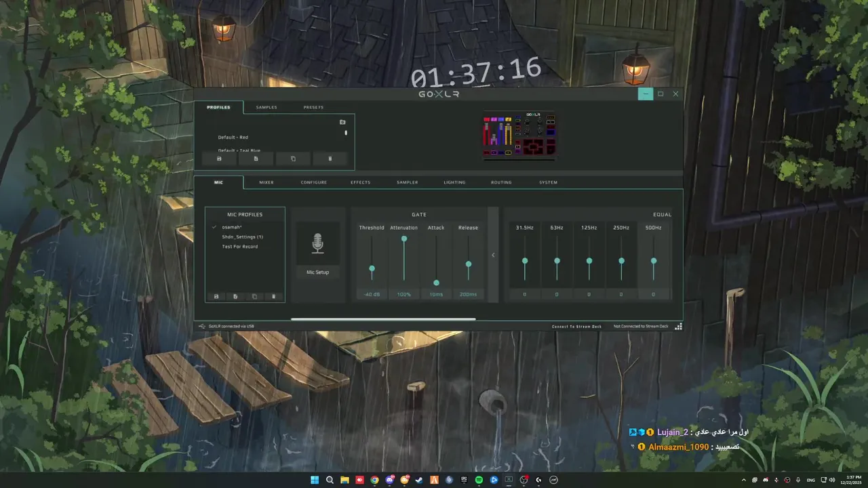868x488 pixels.
Task: Click the GoXLR device preview image
Action: pyautogui.click(x=519, y=136)
